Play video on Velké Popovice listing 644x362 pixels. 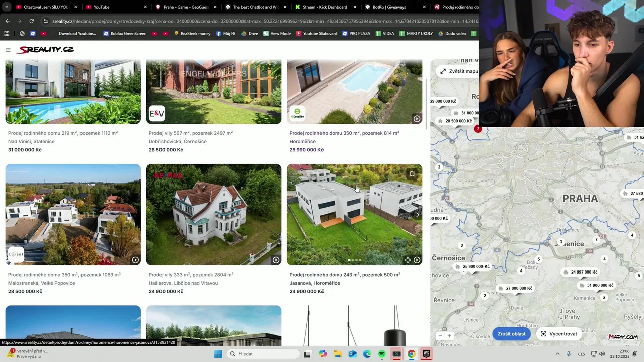(135, 260)
